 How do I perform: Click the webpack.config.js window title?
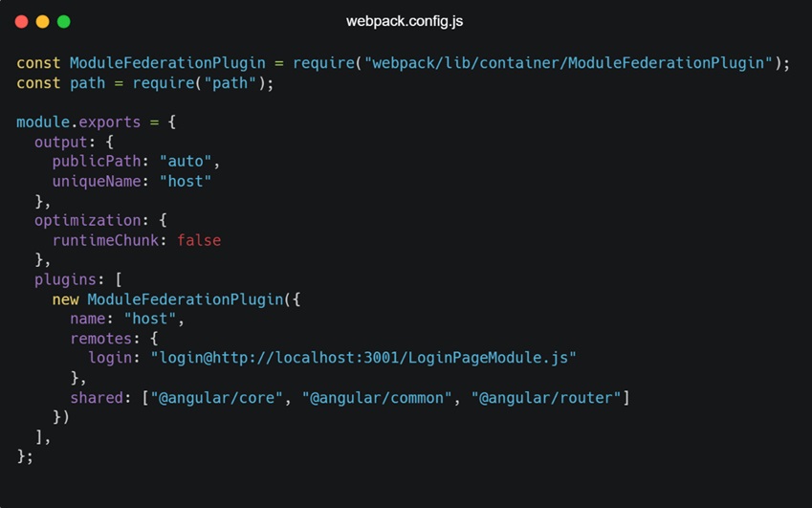coord(405,21)
